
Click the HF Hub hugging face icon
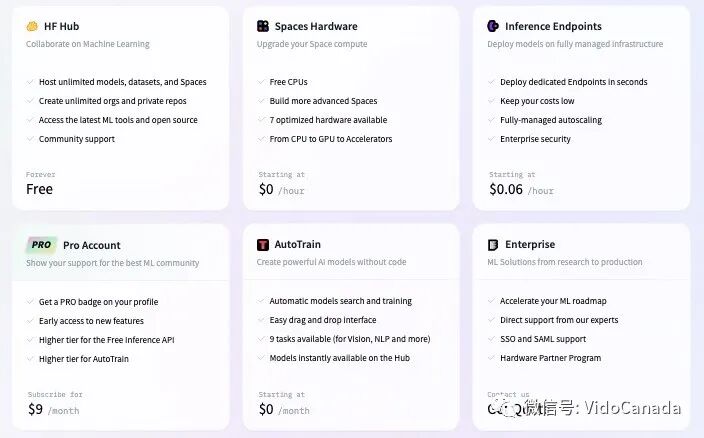32,26
